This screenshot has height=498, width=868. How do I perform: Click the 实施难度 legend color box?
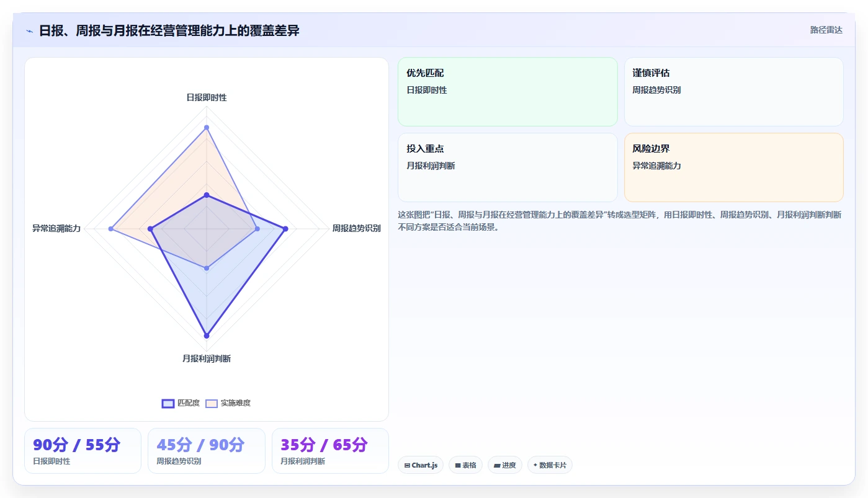[x=212, y=403]
